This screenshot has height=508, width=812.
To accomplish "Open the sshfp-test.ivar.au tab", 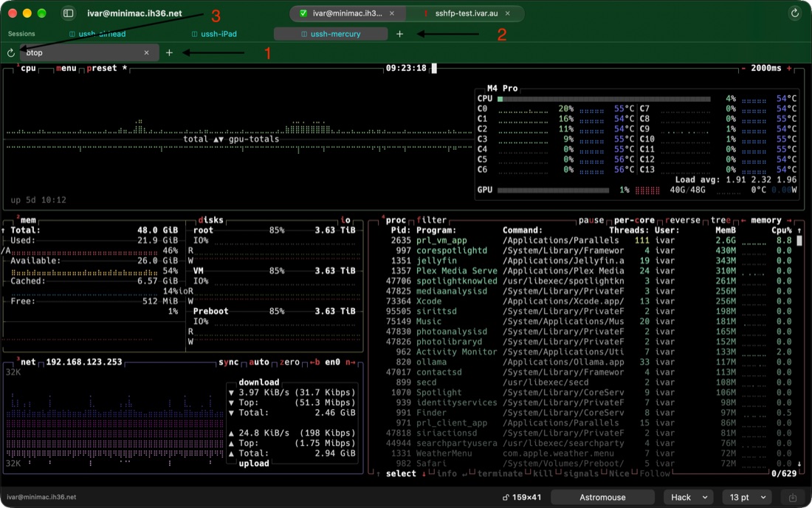I will point(466,13).
